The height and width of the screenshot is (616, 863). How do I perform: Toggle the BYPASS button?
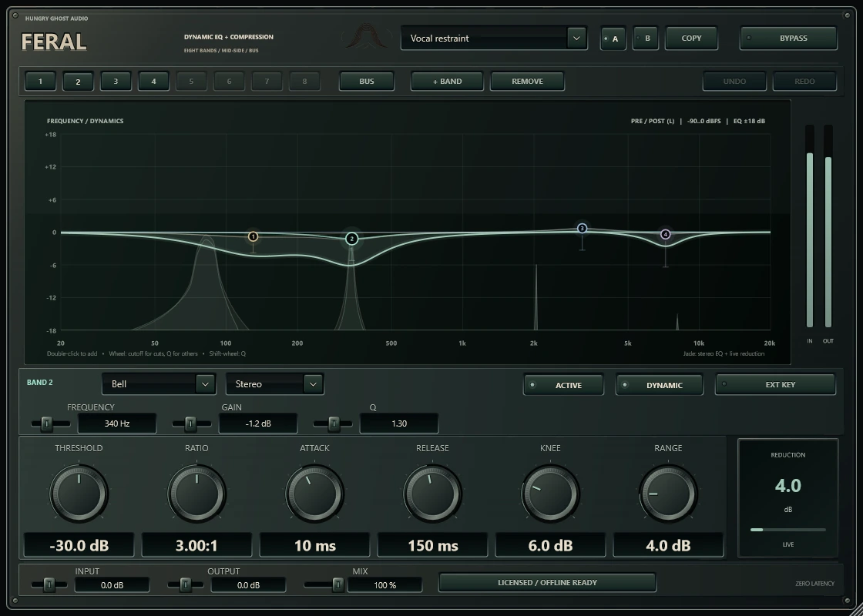(x=789, y=38)
